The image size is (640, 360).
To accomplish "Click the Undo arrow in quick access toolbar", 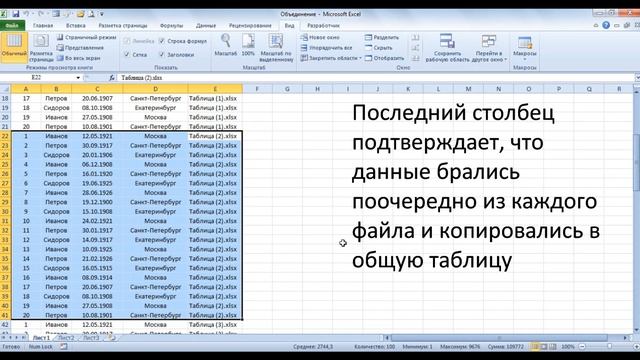I will [26, 14].
